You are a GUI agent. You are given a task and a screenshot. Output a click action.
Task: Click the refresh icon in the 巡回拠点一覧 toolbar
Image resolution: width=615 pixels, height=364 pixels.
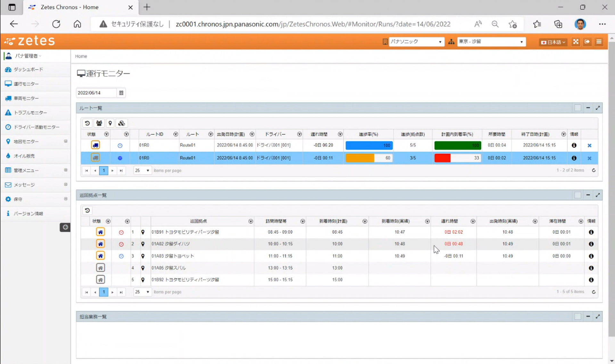87,210
